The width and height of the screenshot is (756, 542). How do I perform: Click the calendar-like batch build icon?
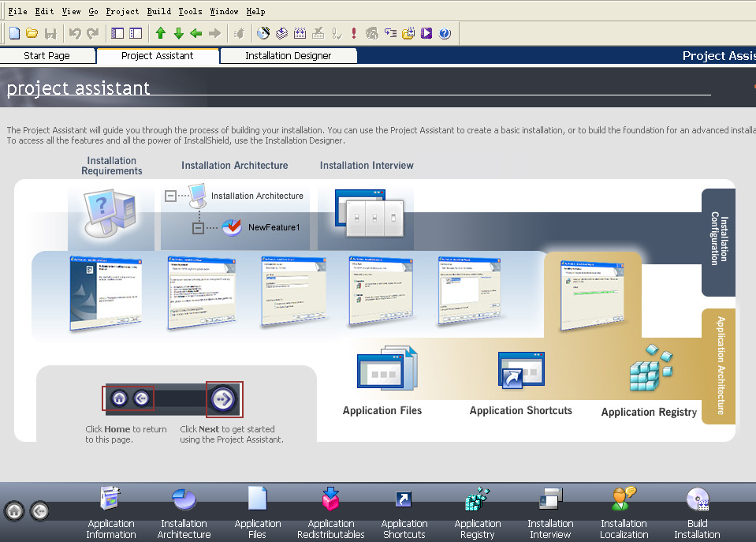(300, 33)
